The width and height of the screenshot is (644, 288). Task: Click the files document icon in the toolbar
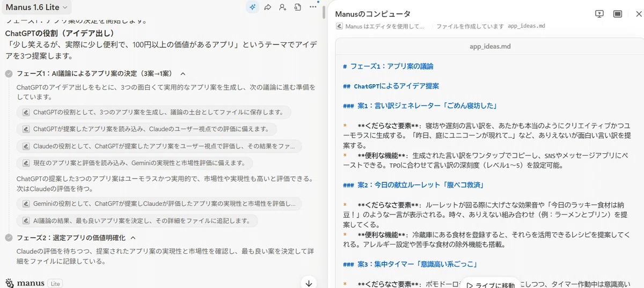tap(298, 8)
